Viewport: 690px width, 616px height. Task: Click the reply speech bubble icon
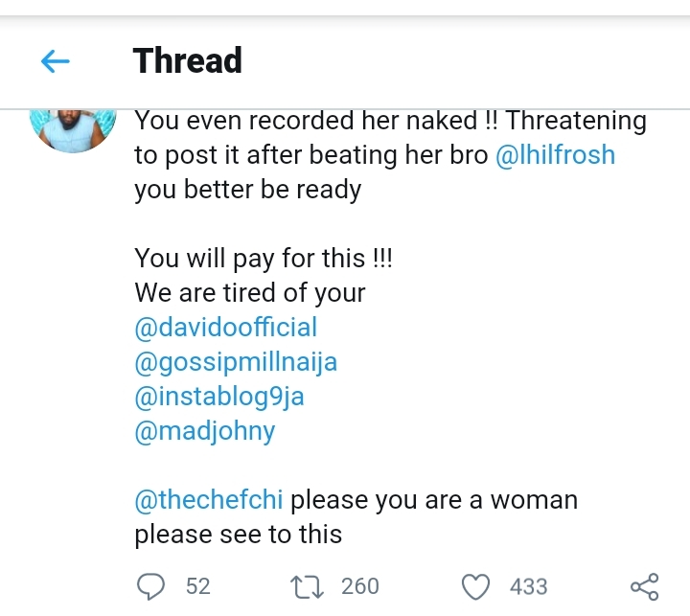click(150, 585)
